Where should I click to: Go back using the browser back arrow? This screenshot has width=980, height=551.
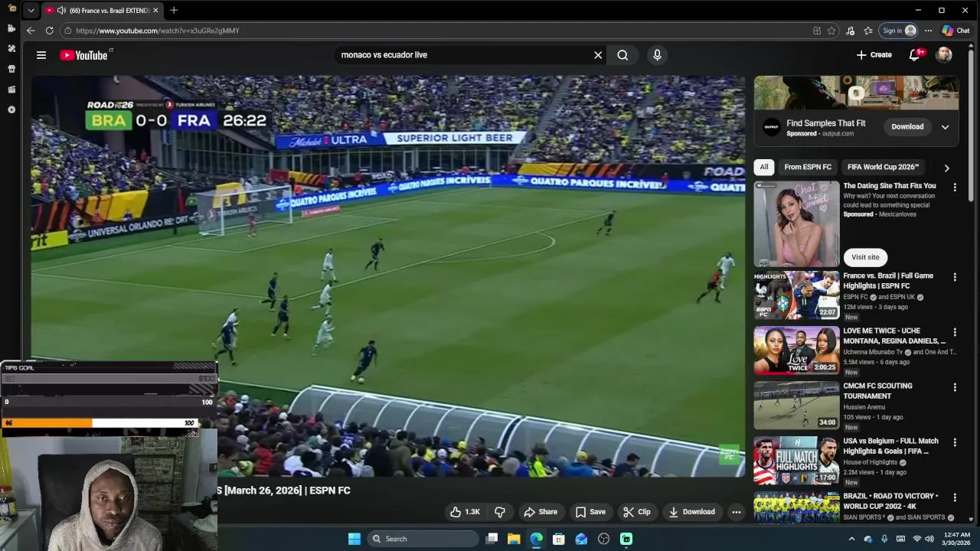(31, 31)
